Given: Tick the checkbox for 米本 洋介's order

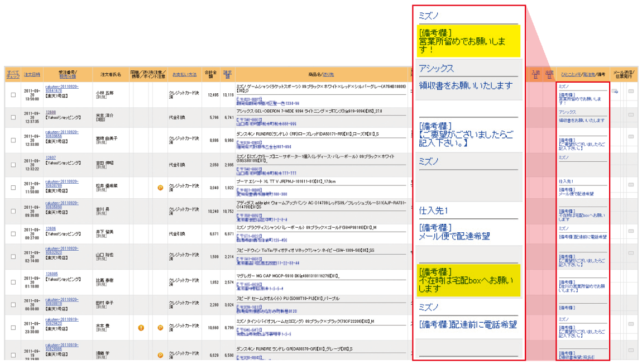Looking at the screenshot, I should point(13,117).
